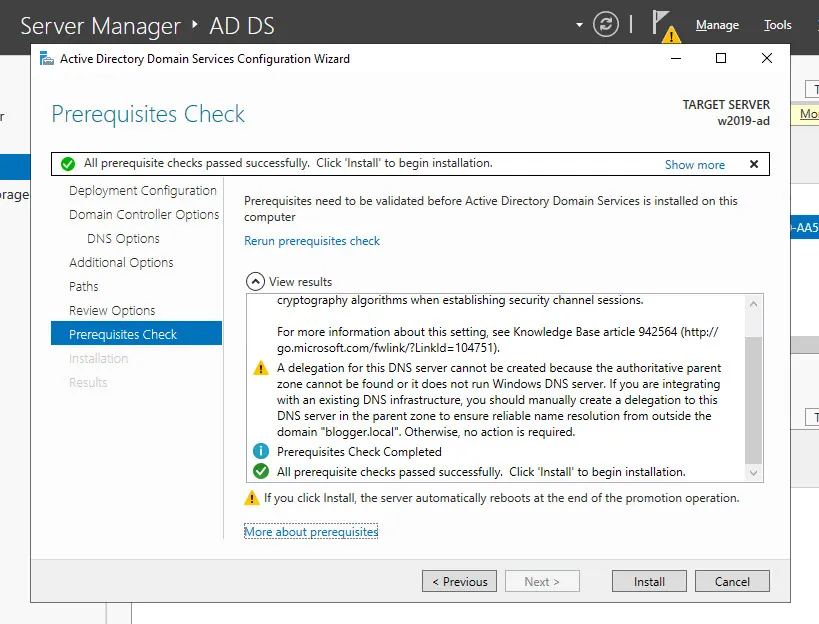
Task: Go to Domain Controller Options step
Action: (144, 214)
